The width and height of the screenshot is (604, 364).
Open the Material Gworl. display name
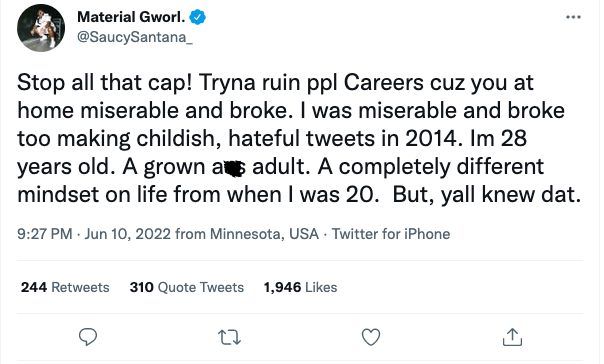pyautogui.click(x=131, y=17)
